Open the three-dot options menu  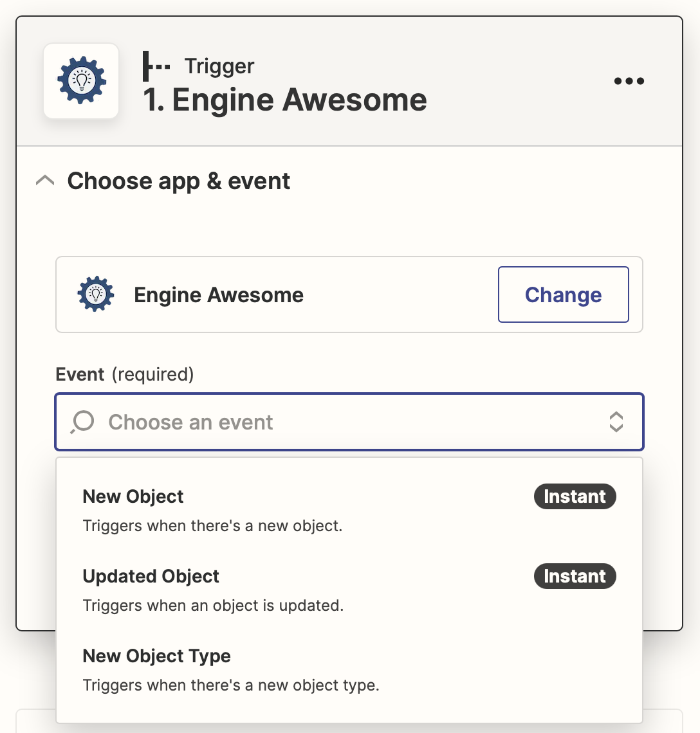coord(629,80)
